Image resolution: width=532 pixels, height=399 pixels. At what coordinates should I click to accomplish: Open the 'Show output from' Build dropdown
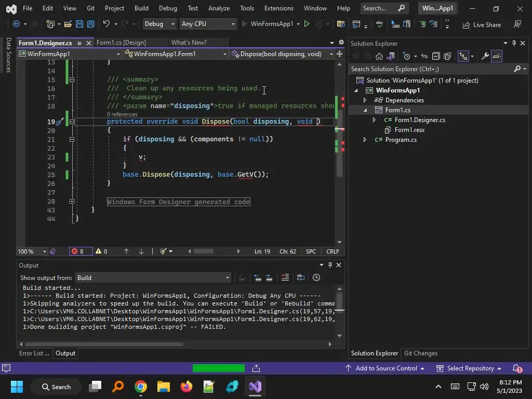153,278
